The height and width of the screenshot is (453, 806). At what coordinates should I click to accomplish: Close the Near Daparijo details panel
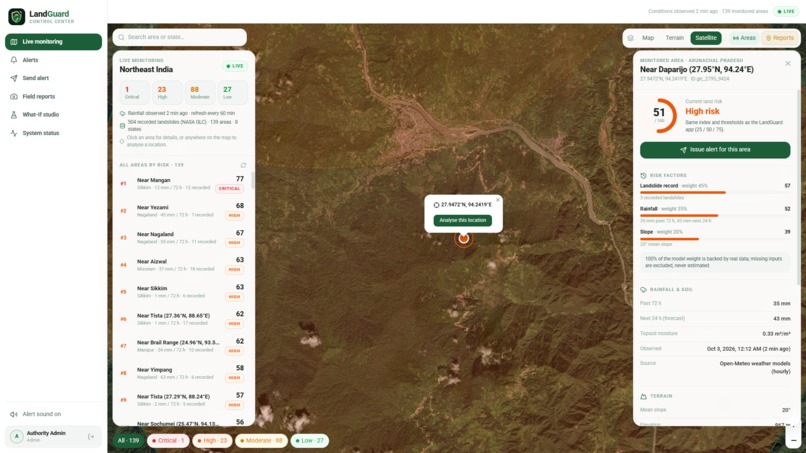(x=787, y=63)
